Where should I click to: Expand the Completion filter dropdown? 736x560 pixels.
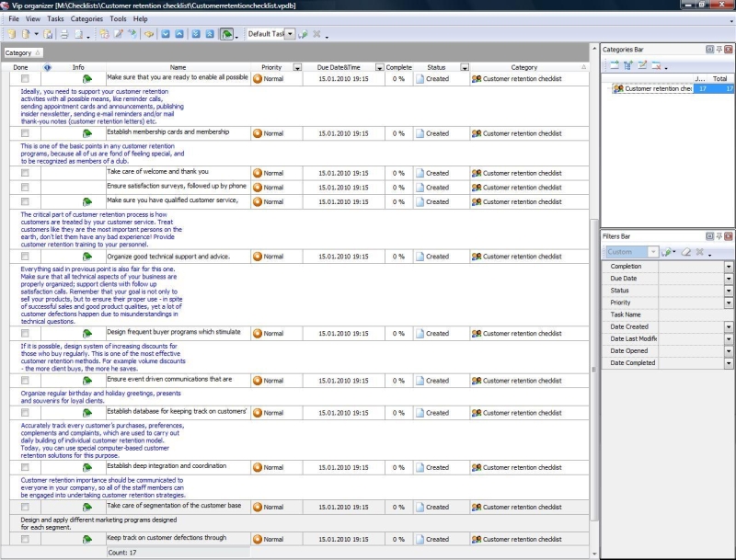[x=729, y=267]
